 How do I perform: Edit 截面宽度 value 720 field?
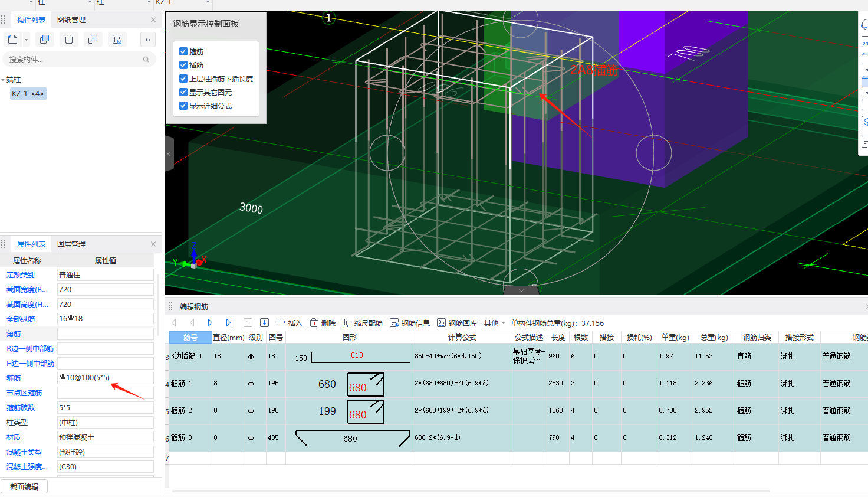(105, 290)
